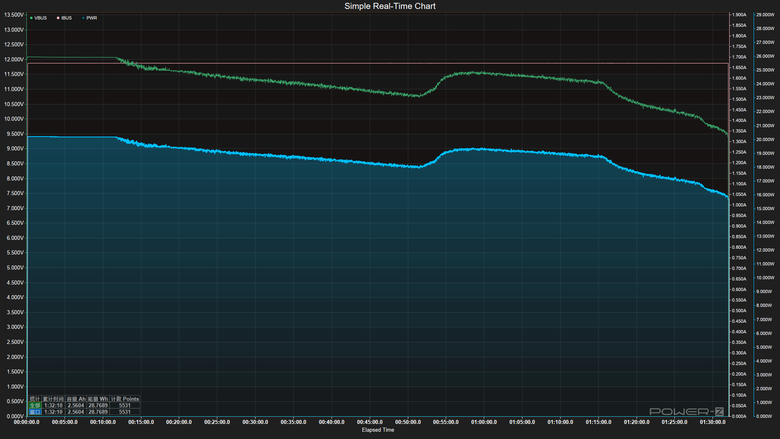Click the 计数 Points column header

125,399
